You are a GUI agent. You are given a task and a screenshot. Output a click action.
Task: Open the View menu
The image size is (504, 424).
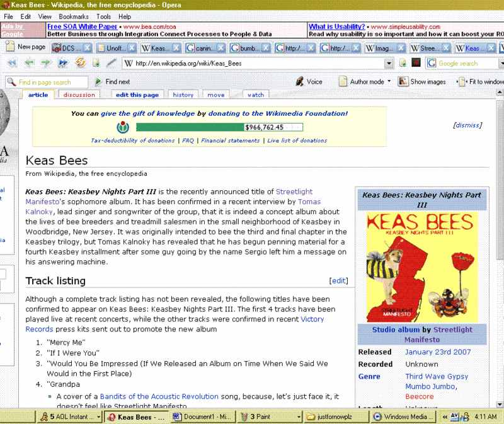(x=45, y=17)
